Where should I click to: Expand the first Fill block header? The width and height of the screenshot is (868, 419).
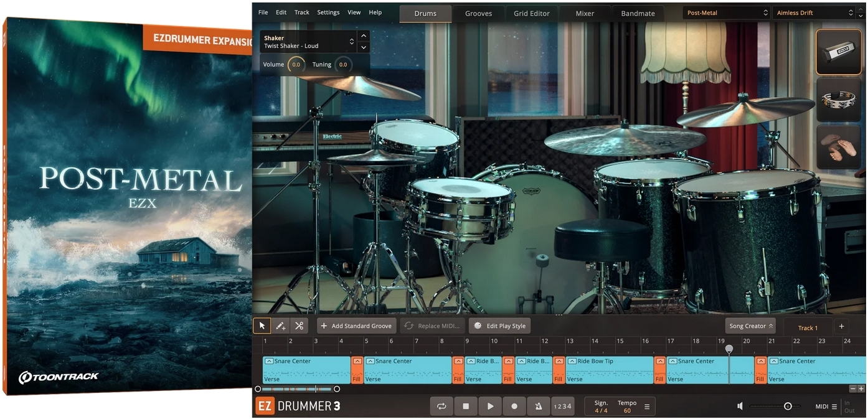pyautogui.click(x=357, y=361)
